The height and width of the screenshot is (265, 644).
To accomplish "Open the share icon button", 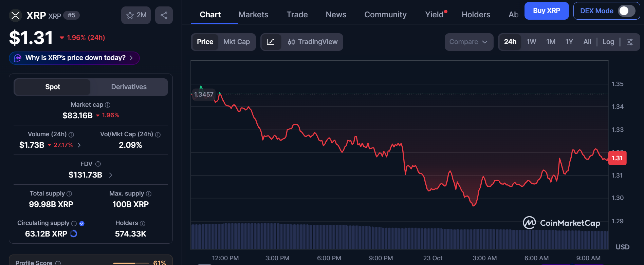I will tap(164, 15).
